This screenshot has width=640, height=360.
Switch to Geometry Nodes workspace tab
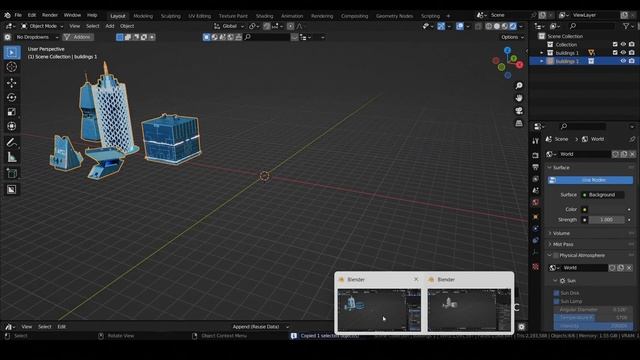coord(394,16)
